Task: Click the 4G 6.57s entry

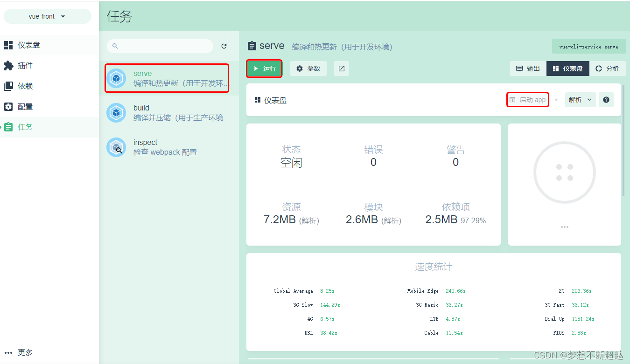Action: click(321, 319)
